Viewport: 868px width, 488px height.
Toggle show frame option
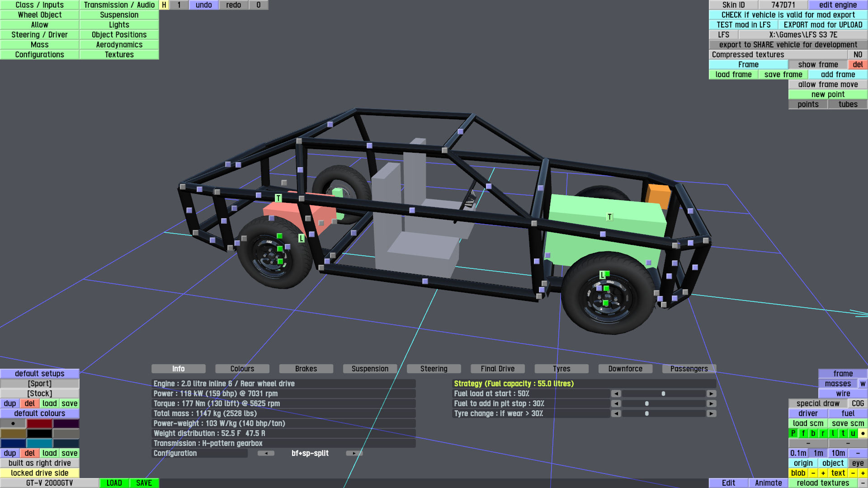818,65
